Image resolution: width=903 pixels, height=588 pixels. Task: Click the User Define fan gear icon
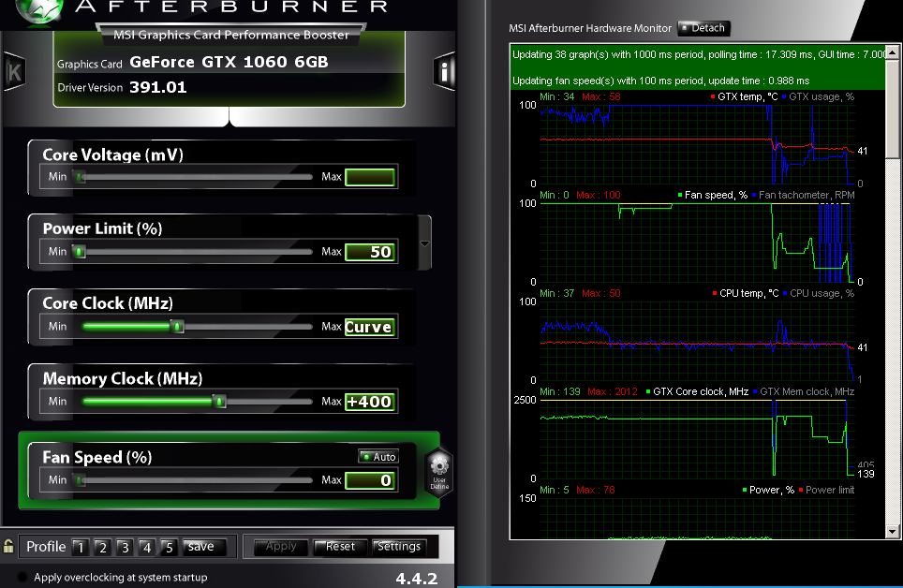[439, 472]
